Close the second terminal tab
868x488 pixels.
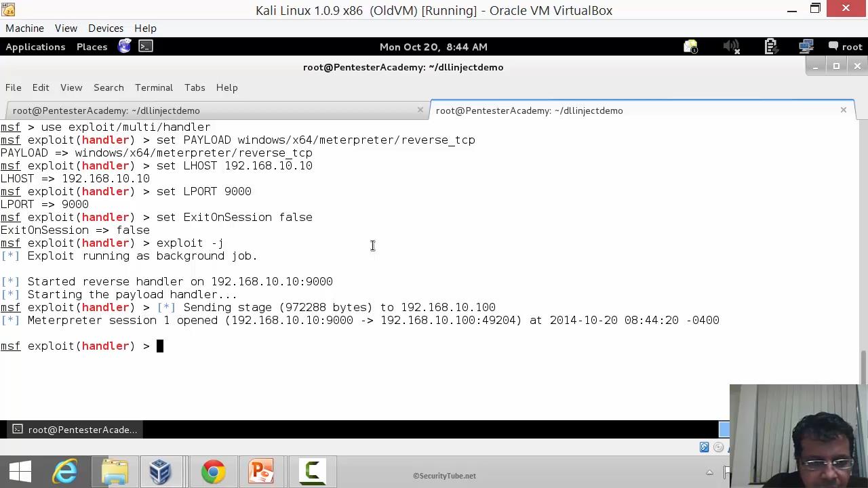tap(844, 110)
